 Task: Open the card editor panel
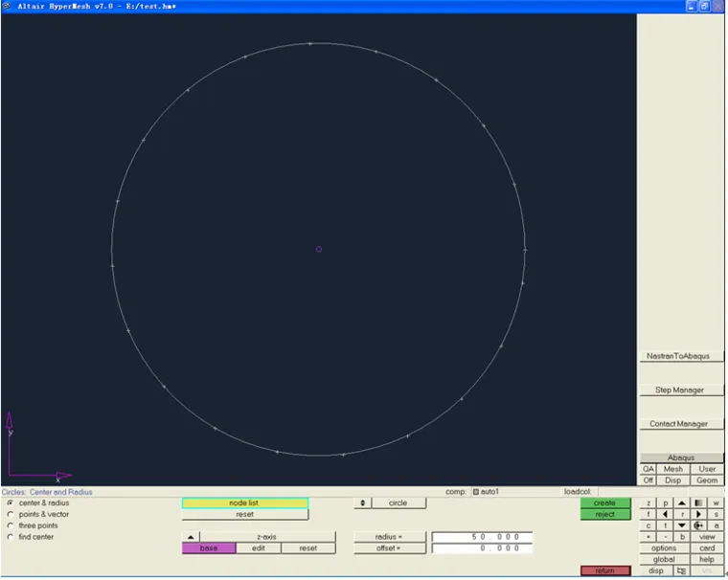(707, 548)
